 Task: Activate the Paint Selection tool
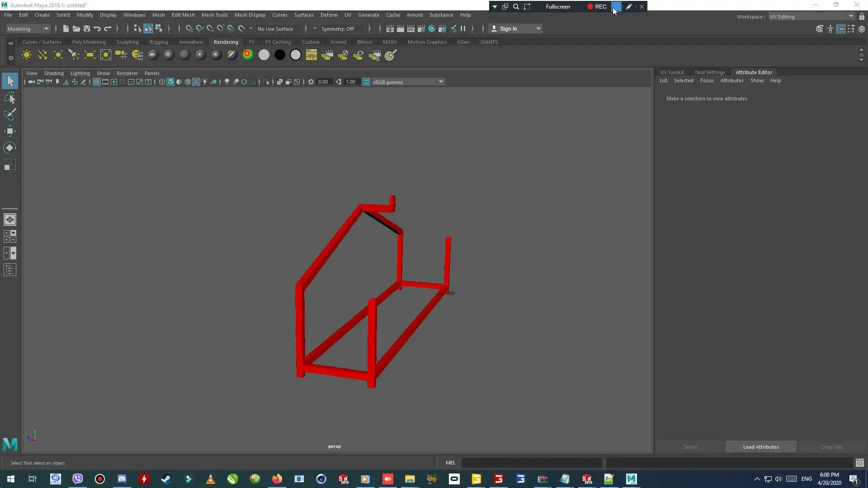(x=10, y=114)
